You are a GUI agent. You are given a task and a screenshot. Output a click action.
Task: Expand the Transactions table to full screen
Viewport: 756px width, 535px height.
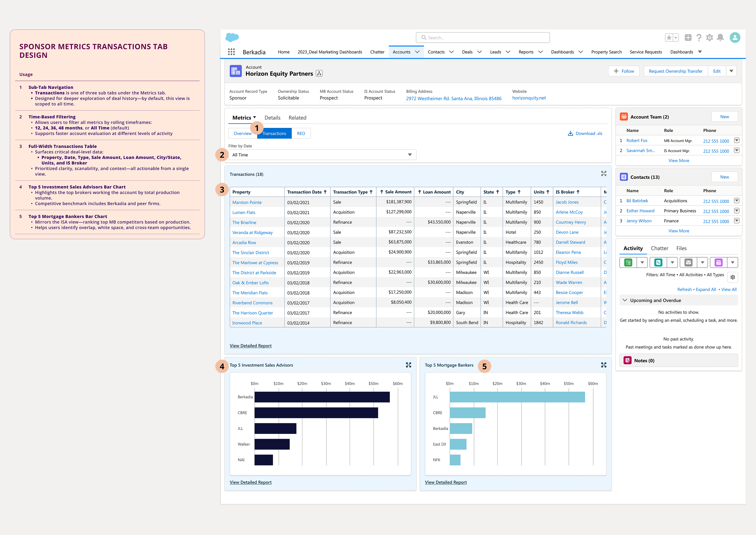pos(603,174)
